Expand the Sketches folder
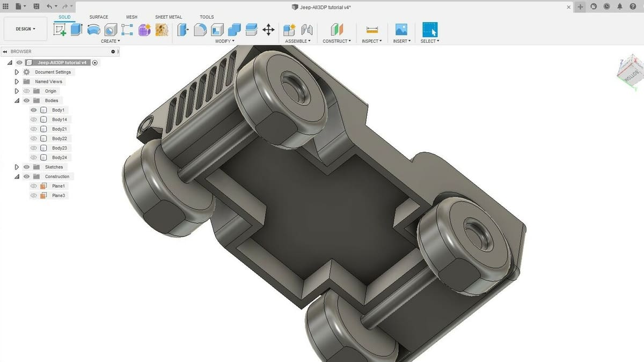The height and width of the screenshot is (362, 644). 17,167
